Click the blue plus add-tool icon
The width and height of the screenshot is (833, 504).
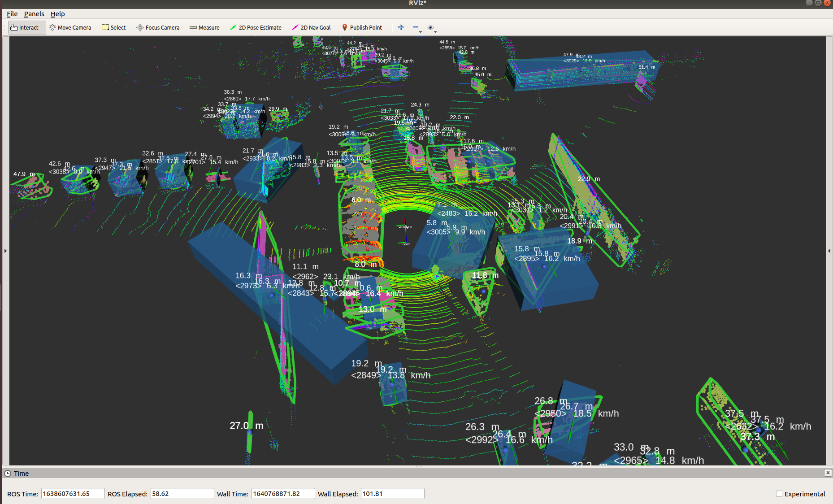click(x=401, y=27)
